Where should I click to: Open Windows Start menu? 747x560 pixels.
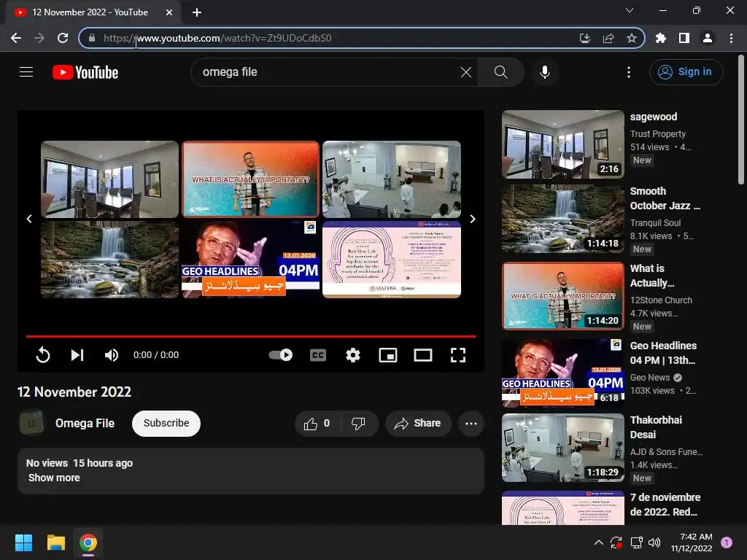23,542
